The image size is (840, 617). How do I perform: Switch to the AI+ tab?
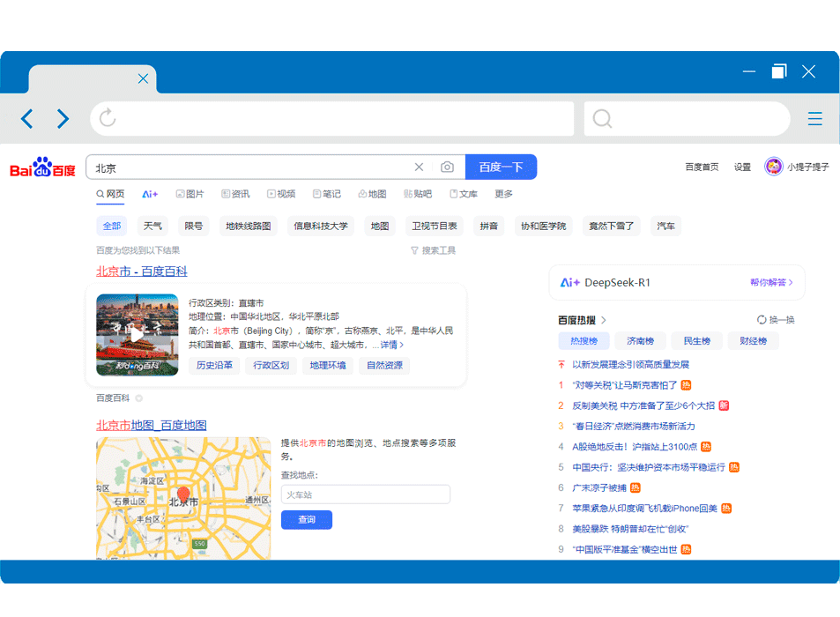point(150,194)
